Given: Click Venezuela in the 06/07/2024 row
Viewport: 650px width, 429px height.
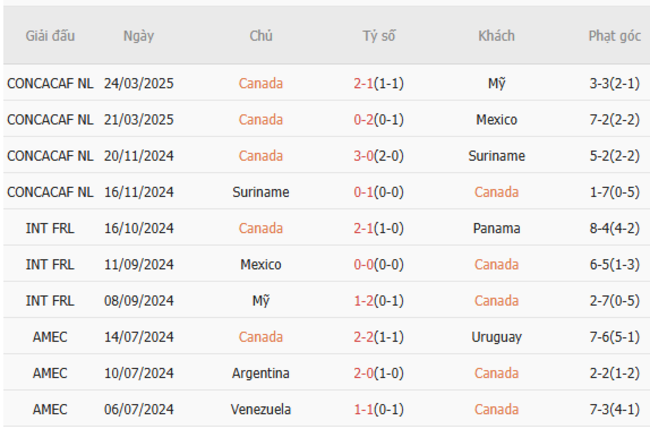Looking at the screenshot, I should tap(261, 409).
